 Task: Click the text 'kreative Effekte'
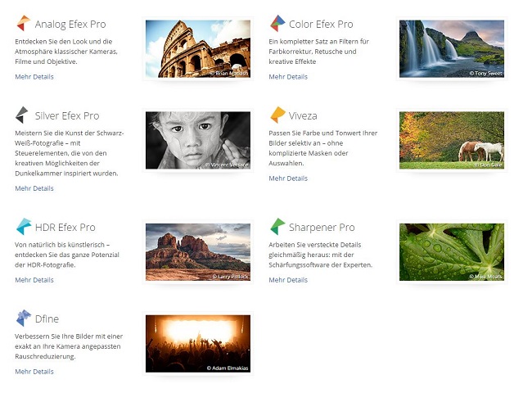[292, 61]
